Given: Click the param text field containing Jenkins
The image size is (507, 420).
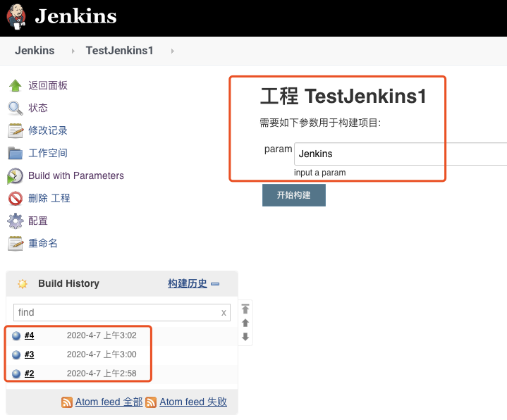Looking at the screenshot, I should tap(401, 154).
